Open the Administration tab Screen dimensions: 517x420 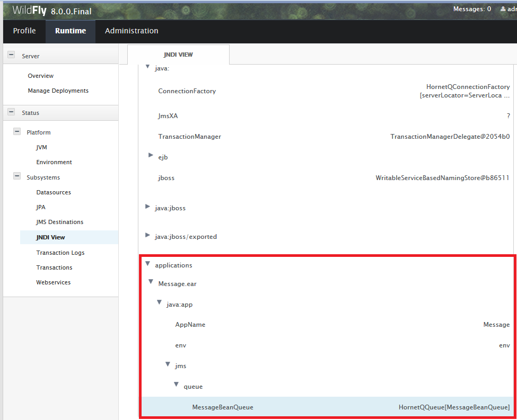pos(132,31)
